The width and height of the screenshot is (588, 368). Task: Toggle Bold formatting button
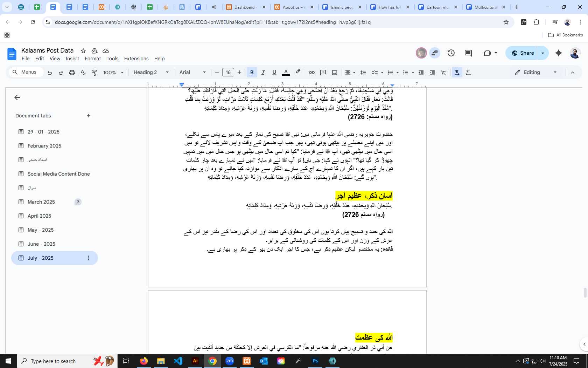tap(252, 73)
